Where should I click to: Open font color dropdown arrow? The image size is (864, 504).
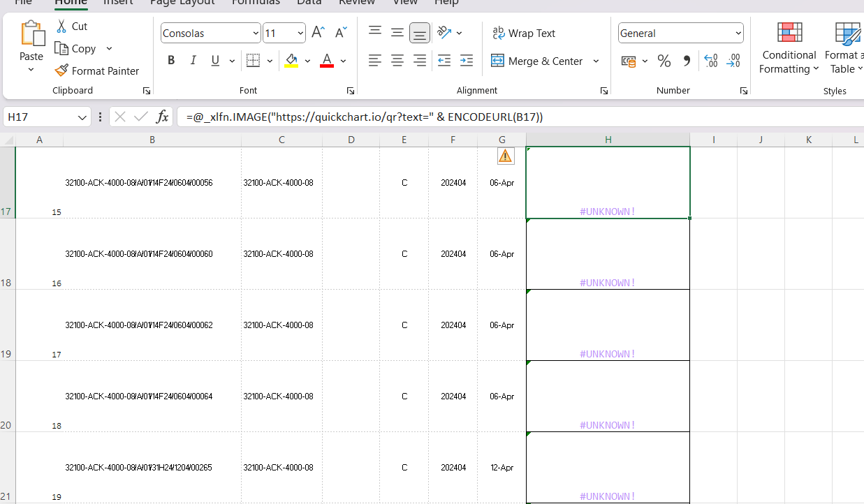pyautogui.click(x=343, y=61)
